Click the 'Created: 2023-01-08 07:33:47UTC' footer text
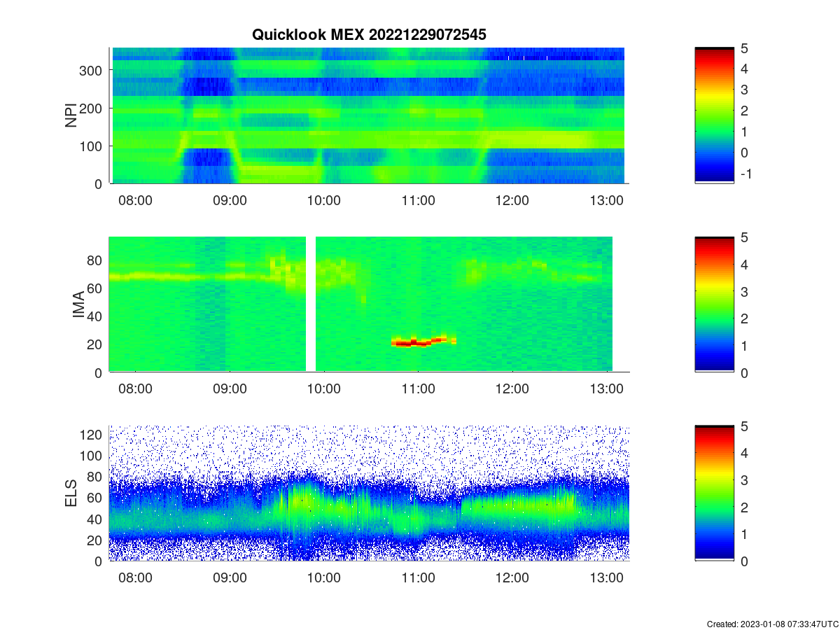840x630 pixels. tap(772, 624)
